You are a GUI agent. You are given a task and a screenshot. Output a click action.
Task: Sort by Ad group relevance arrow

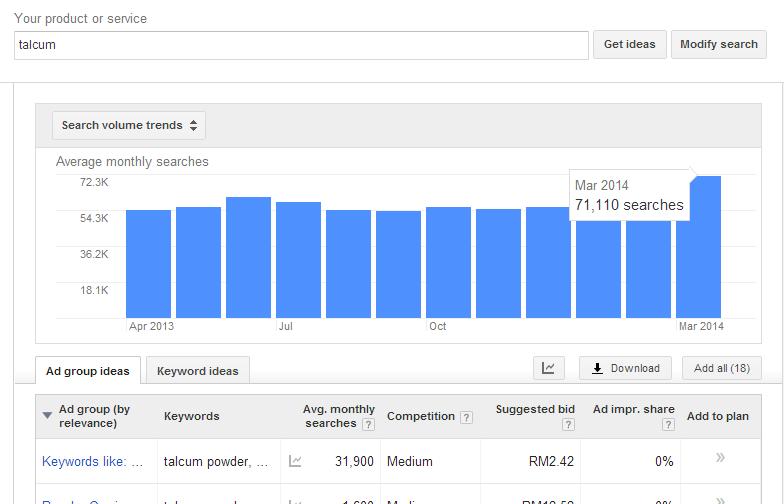47,416
